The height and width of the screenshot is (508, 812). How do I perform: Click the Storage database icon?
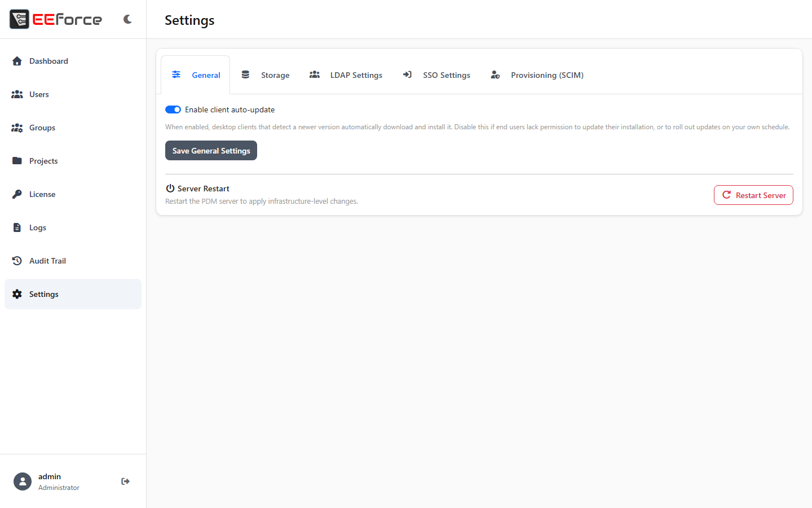point(245,75)
